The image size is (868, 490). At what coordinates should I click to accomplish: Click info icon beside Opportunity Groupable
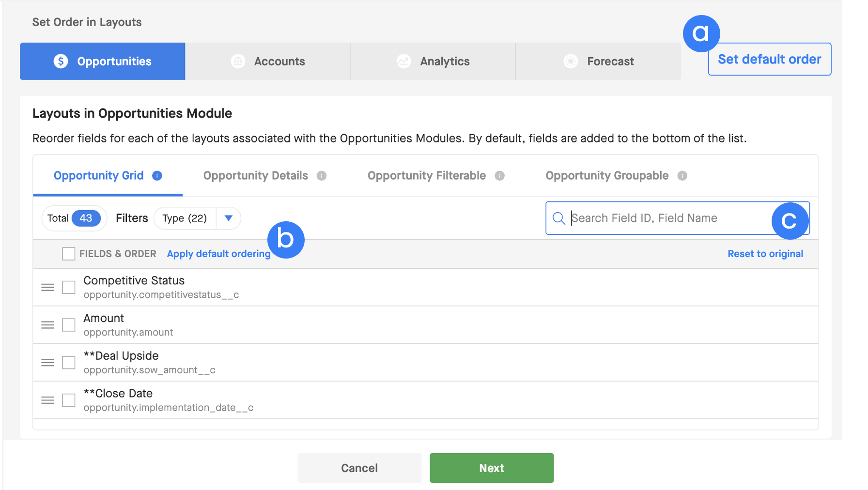(x=682, y=176)
